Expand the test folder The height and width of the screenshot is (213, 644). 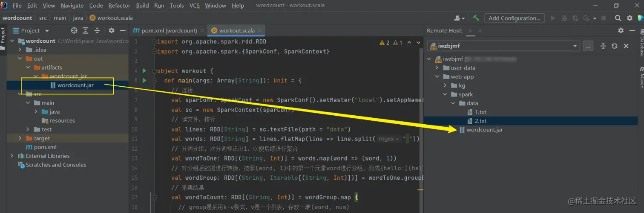click(28, 129)
